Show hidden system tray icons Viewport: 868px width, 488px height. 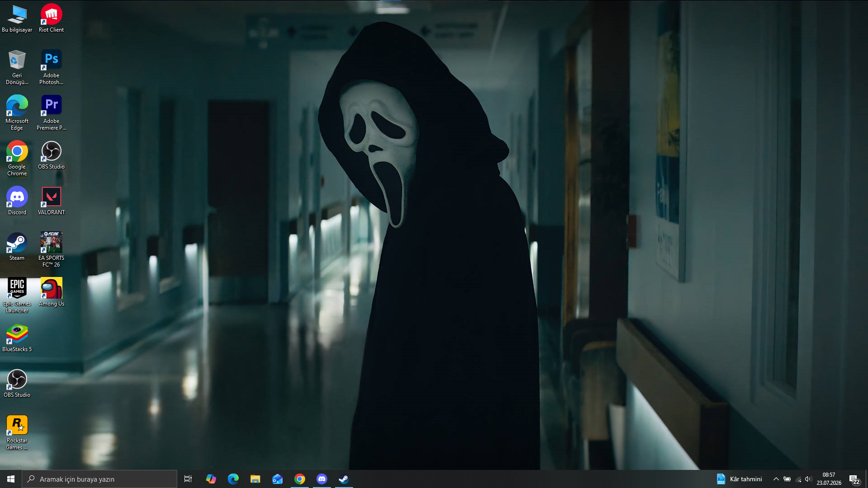click(x=776, y=479)
